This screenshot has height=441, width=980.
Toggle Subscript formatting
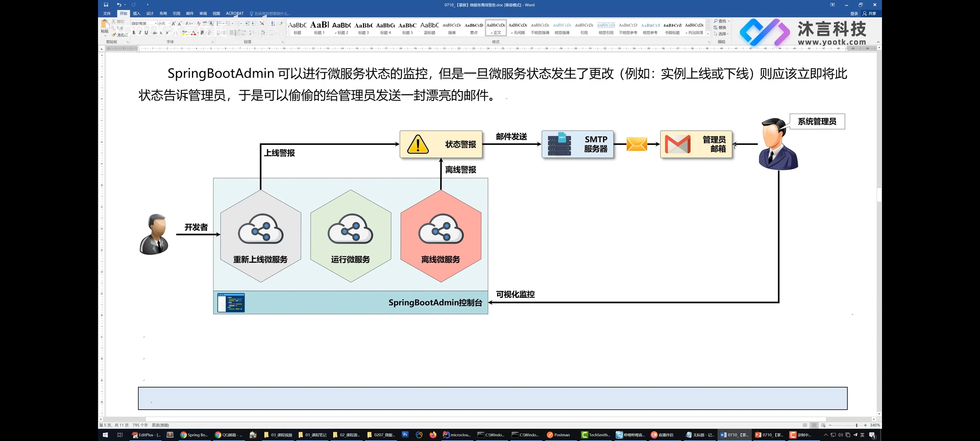pos(161,33)
